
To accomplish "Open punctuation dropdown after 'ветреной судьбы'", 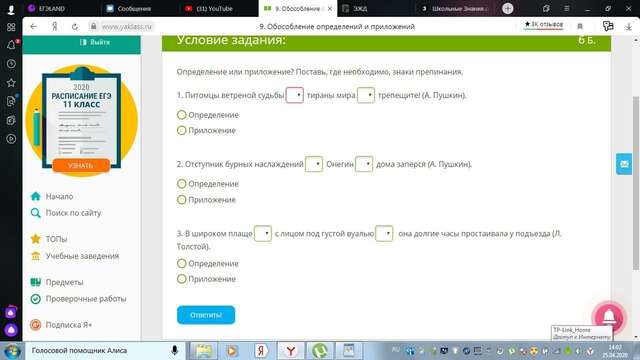I will 294,95.
